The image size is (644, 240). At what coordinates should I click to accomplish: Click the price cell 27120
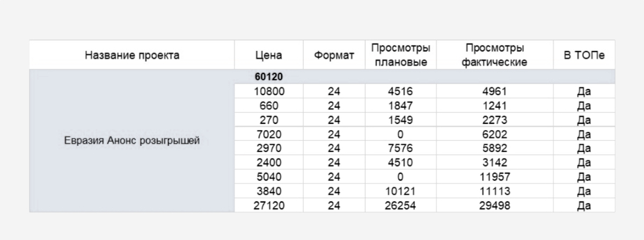point(269,206)
